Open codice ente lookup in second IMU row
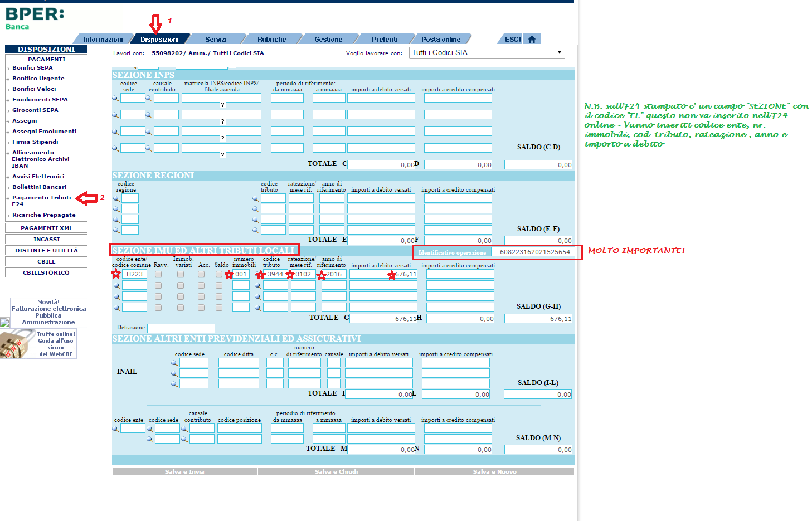 pos(116,285)
